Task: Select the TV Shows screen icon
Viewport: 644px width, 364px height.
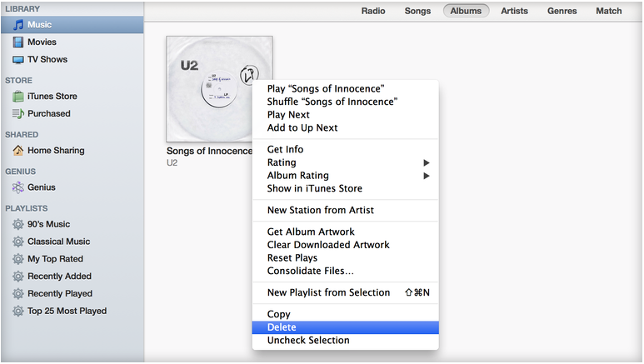Action: [x=18, y=60]
